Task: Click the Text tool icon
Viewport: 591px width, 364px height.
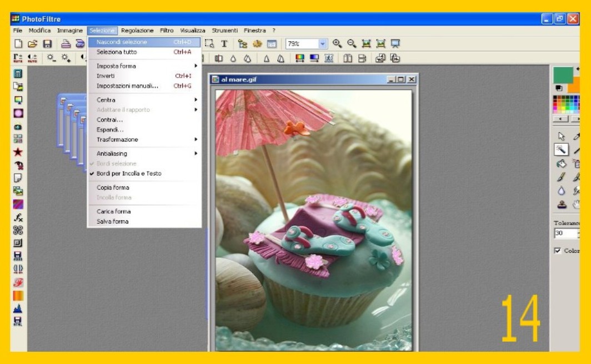Action: coord(224,44)
